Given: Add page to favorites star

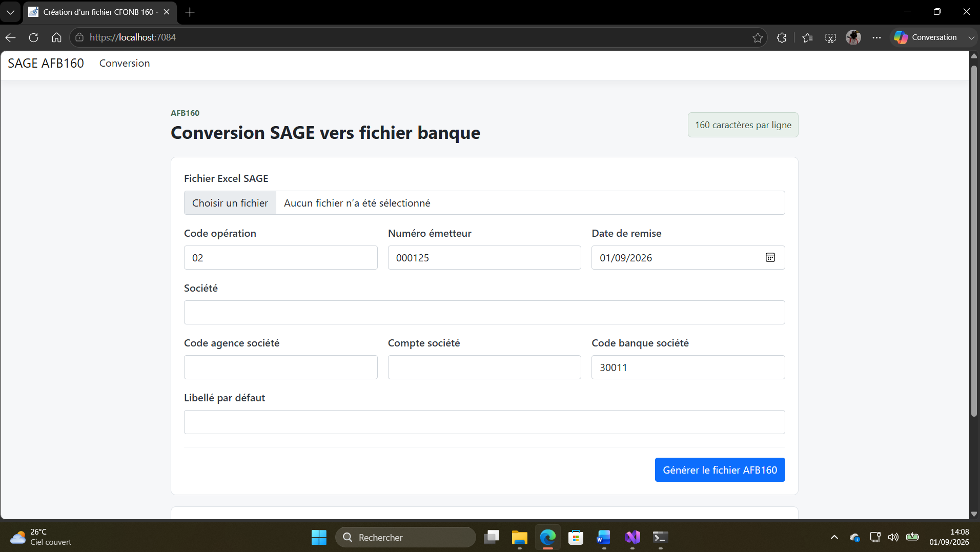Looking at the screenshot, I should point(758,37).
